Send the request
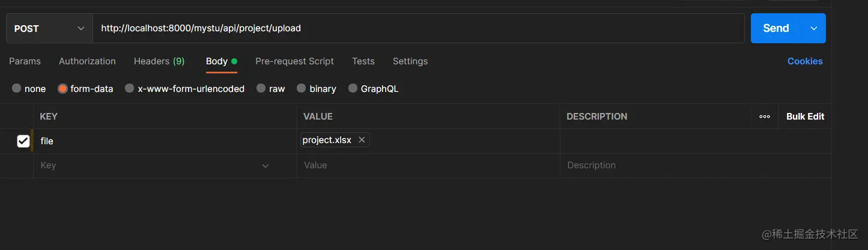868x250 pixels. 776,28
